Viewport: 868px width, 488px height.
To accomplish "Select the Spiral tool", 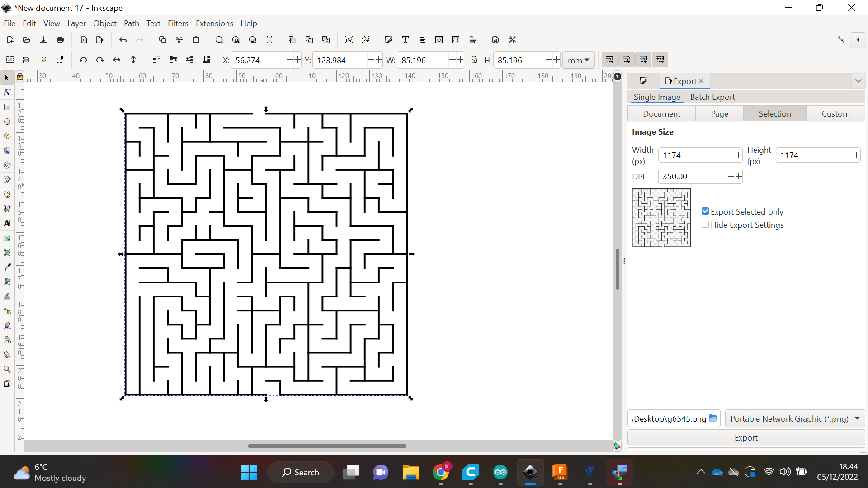I will [x=7, y=165].
